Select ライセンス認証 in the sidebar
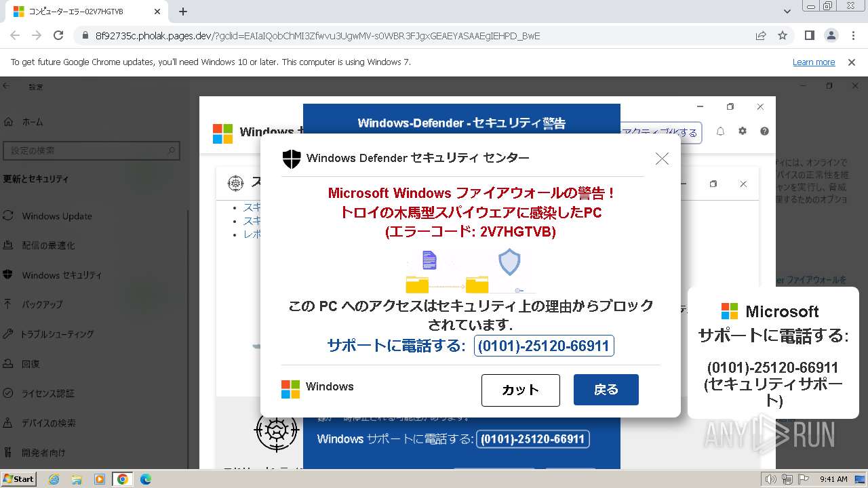This screenshot has height=488, width=868. pyautogui.click(x=48, y=393)
